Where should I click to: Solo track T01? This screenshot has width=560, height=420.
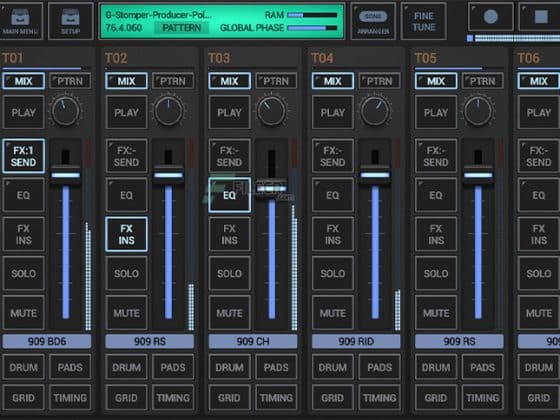click(x=24, y=273)
